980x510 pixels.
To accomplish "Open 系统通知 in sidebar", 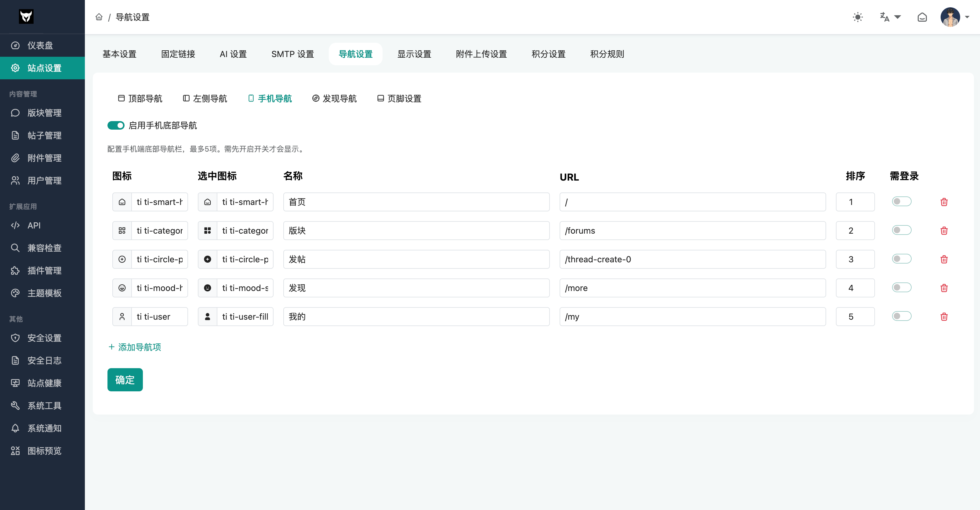I will pos(42,428).
